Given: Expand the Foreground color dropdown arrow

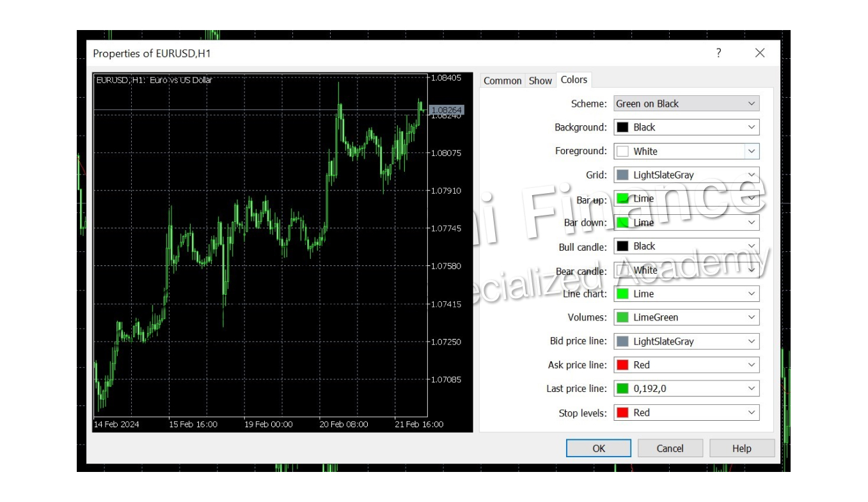Looking at the screenshot, I should (751, 152).
